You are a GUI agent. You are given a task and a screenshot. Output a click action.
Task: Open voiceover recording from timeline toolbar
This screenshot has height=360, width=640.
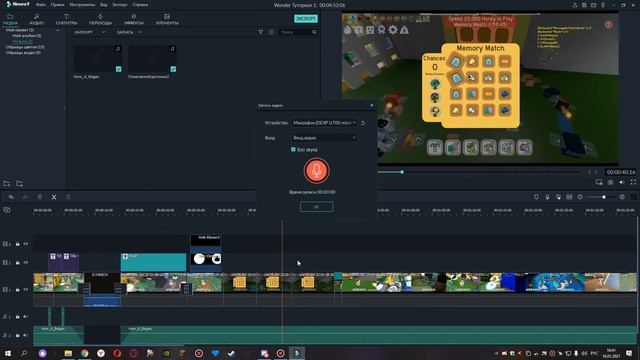[547, 197]
